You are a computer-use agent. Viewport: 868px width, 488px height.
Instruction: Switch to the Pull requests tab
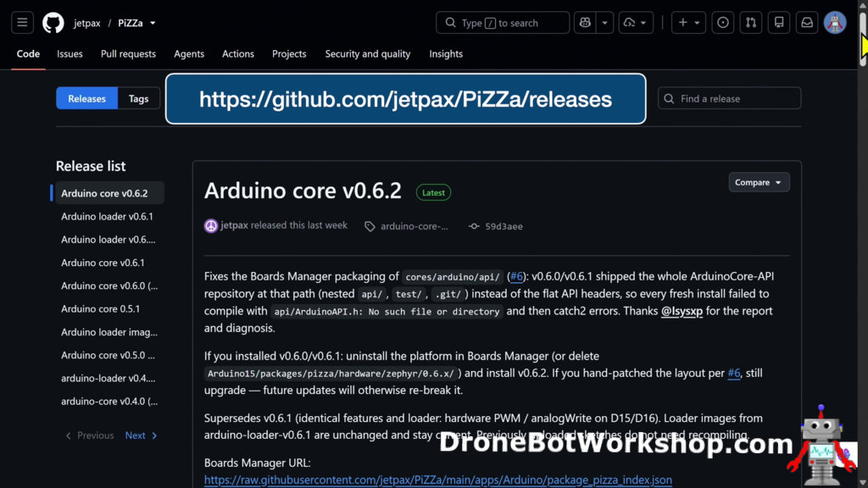pos(129,53)
